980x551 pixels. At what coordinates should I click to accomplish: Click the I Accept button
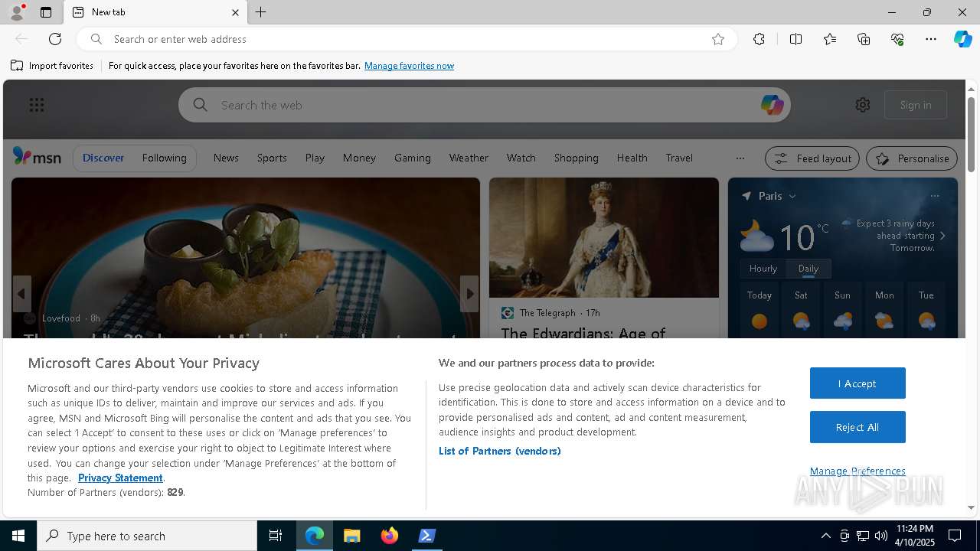[857, 383]
